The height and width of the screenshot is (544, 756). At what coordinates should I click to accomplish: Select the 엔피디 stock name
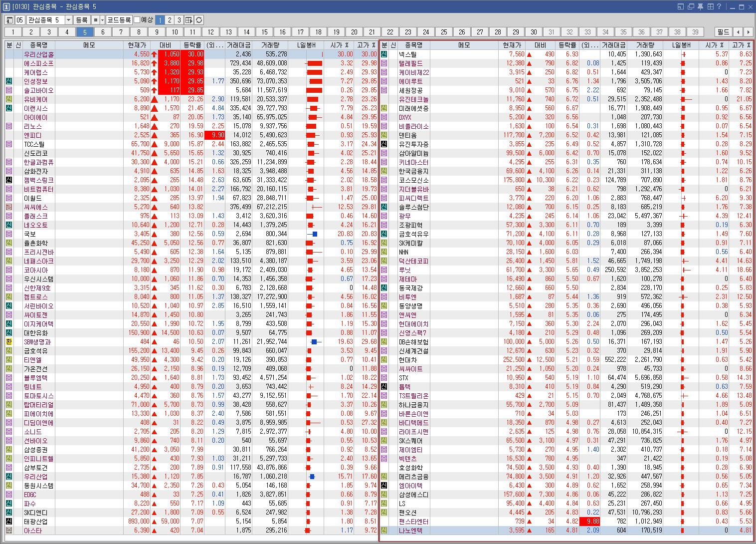(x=33, y=135)
